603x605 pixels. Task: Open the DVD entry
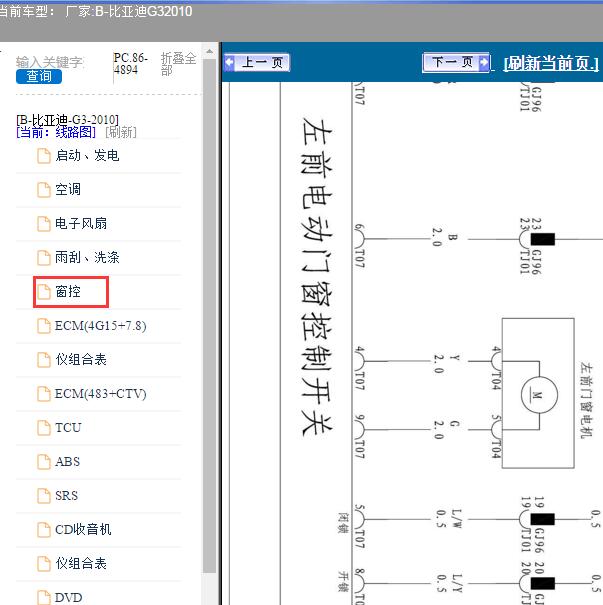tap(69, 597)
